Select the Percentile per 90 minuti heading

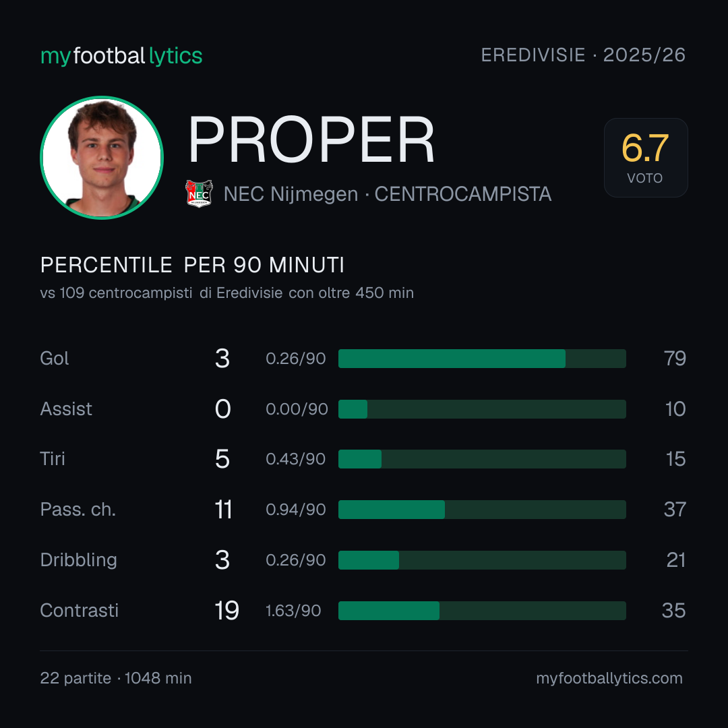point(192,265)
